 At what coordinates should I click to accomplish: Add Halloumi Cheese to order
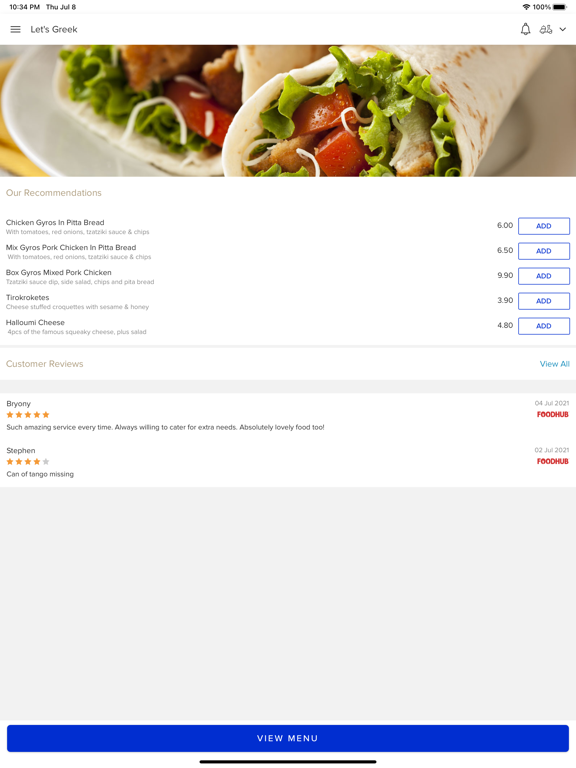544,326
